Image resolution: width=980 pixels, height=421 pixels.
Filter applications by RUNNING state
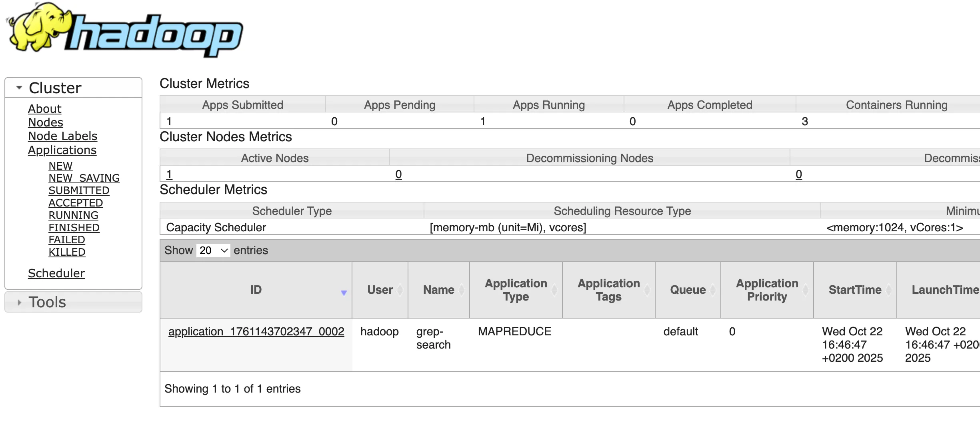(x=73, y=215)
